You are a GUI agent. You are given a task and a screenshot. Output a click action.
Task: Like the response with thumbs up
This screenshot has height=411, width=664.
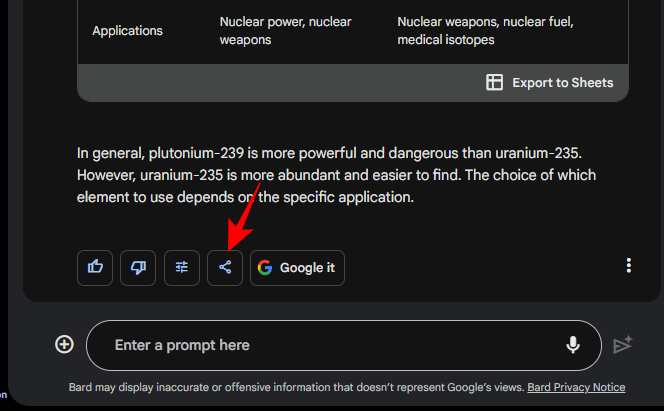pyautogui.click(x=95, y=268)
